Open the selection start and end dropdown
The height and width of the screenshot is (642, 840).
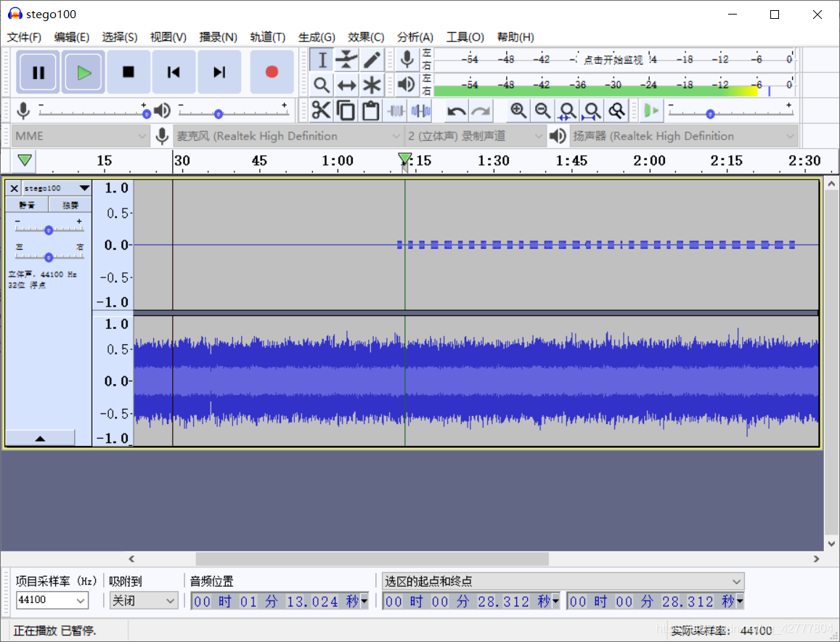point(563,581)
